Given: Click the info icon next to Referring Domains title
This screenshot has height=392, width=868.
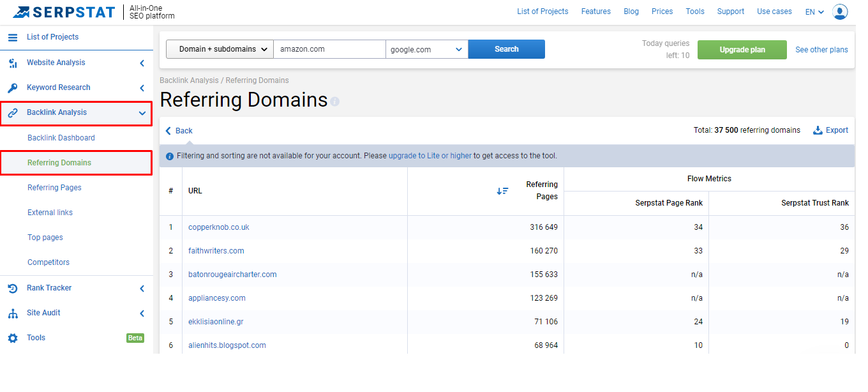Looking at the screenshot, I should [335, 102].
